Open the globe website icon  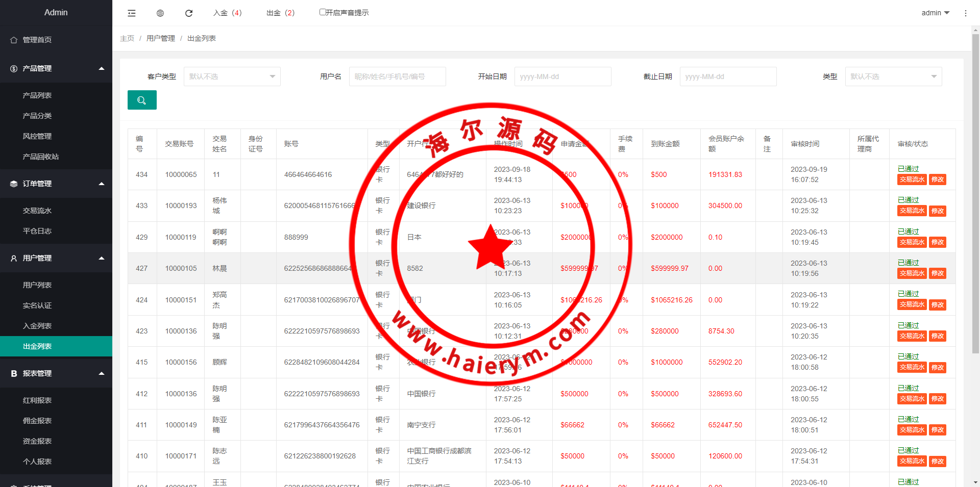click(x=160, y=13)
